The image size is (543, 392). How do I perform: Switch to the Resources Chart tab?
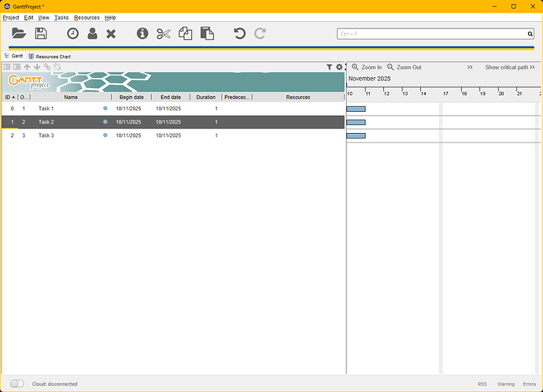pos(53,57)
